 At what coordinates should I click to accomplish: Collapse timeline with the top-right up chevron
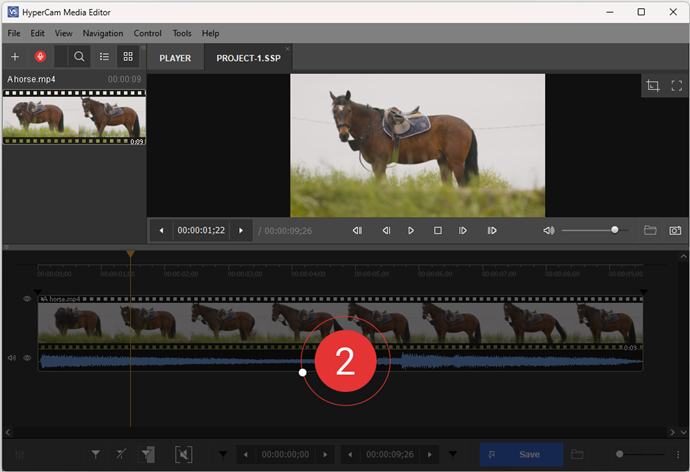pyautogui.click(x=683, y=256)
